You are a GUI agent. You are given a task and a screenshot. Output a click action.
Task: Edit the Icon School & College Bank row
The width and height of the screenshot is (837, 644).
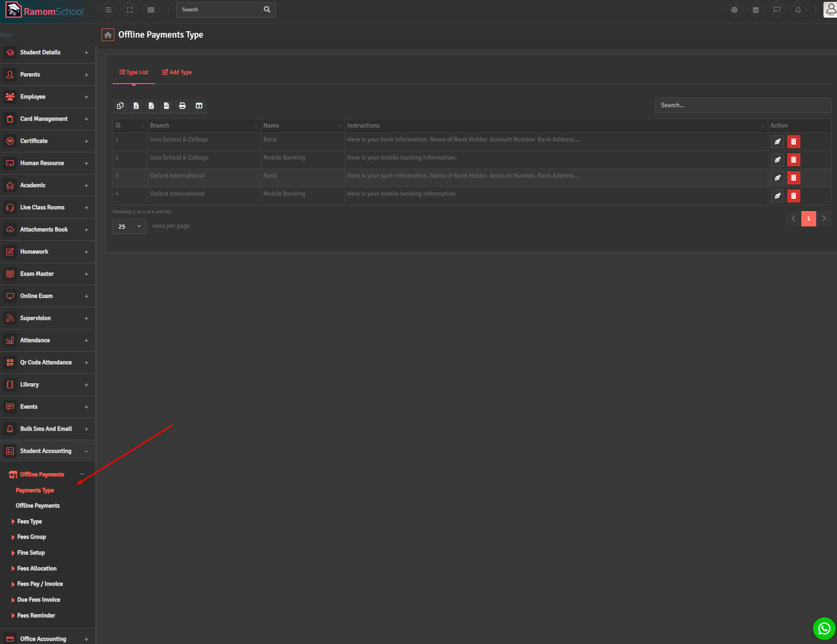(777, 141)
